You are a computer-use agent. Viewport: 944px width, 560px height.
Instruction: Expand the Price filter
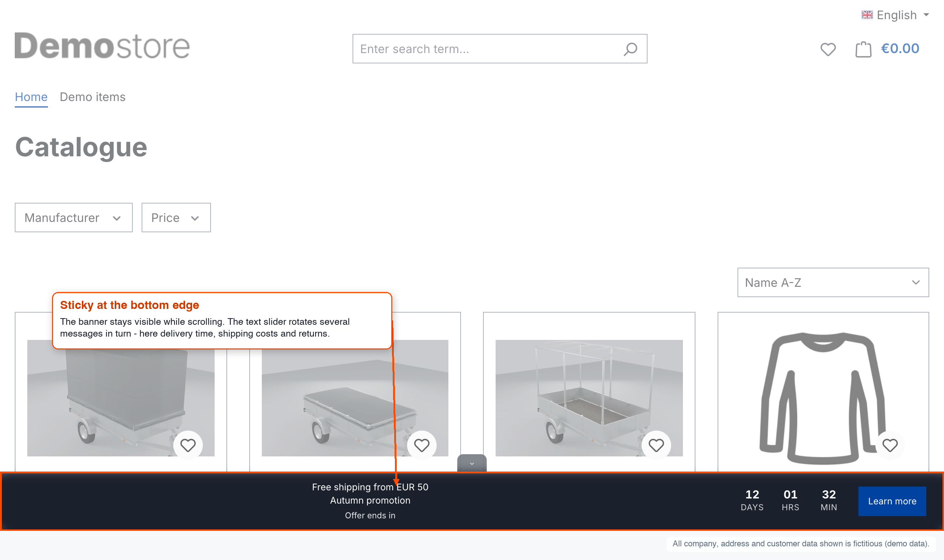(x=176, y=218)
